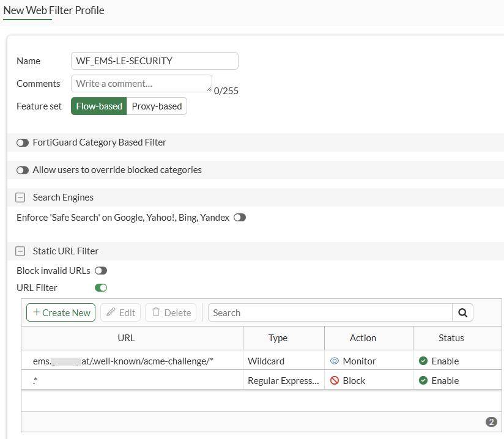The height and width of the screenshot is (439, 504).
Task: Click the search magnifier icon button
Action: click(x=462, y=312)
